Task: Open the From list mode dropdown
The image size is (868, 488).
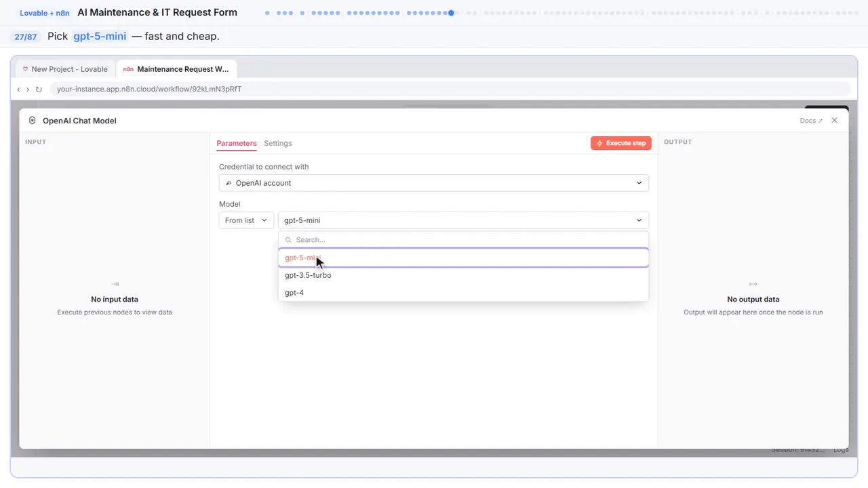Action: tap(246, 220)
